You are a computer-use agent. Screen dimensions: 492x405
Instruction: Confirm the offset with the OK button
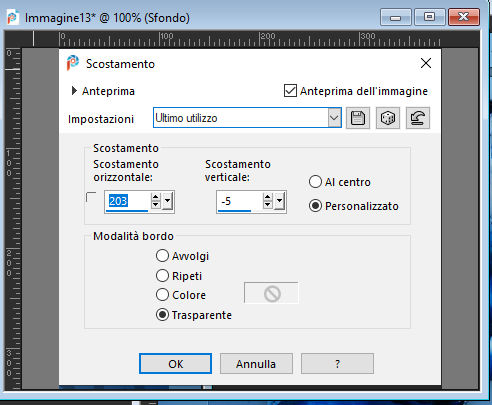click(x=175, y=364)
